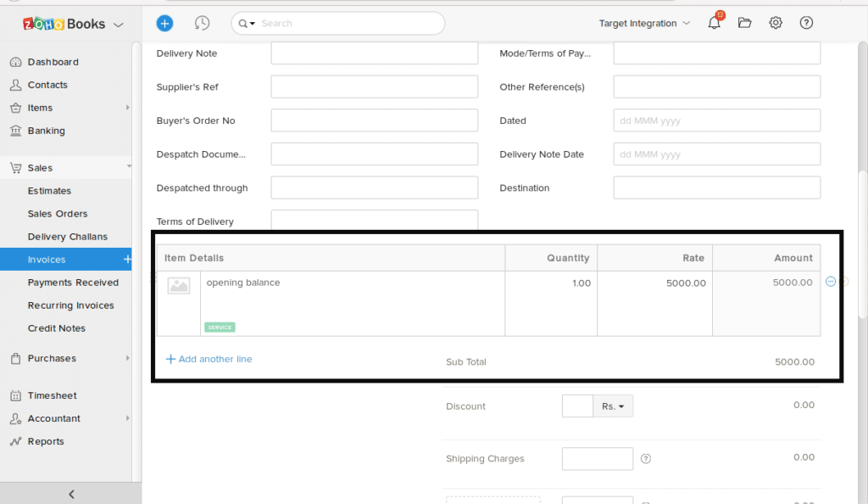Click the Purchases bag icon
868x504 pixels.
pos(15,358)
